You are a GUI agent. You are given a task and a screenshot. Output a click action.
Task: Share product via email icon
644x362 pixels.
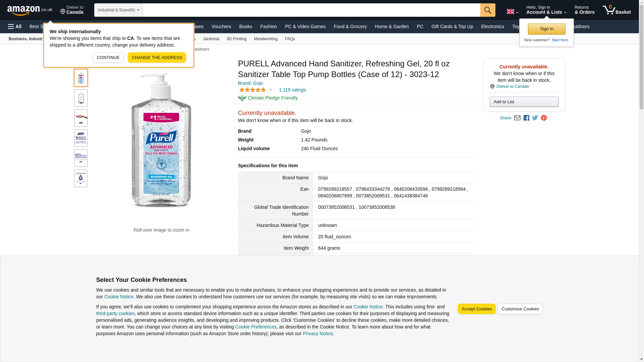[x=517, y=118]
